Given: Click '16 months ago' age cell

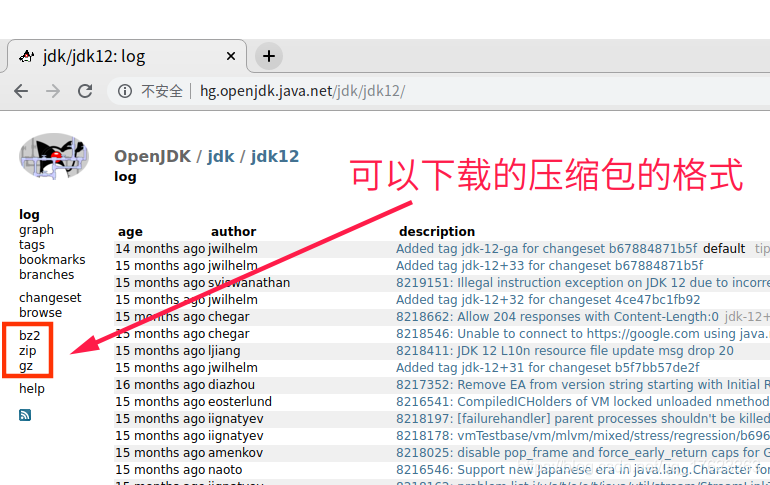Looking at the screenshot, I should (160, 385).
